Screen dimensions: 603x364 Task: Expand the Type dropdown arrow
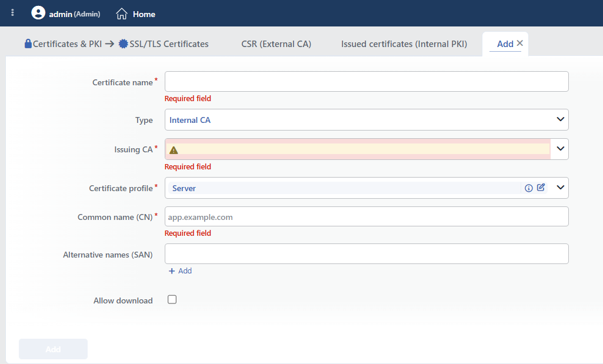[560, 119]
